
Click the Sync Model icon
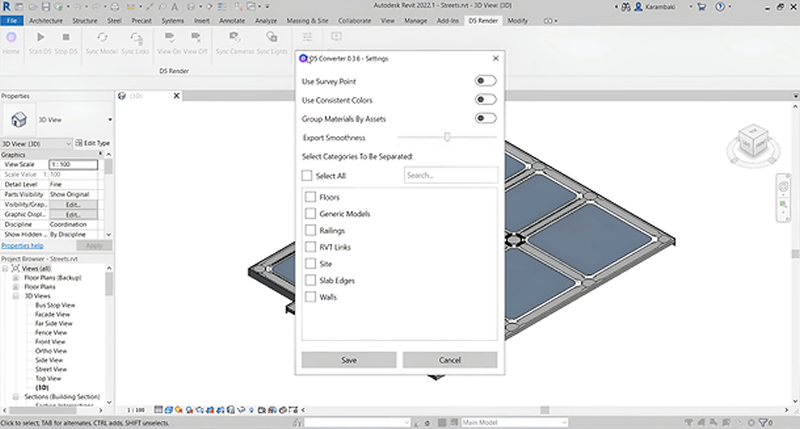click(102, 37)
